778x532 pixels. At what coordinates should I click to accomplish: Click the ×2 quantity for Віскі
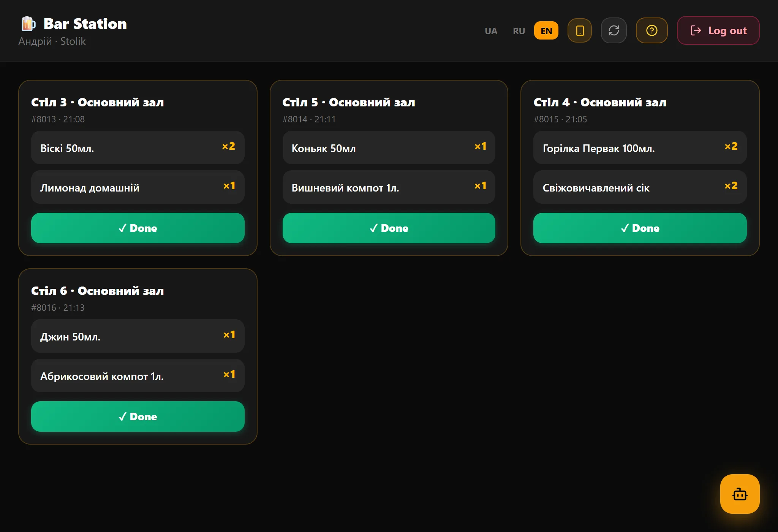pos(229,146)
